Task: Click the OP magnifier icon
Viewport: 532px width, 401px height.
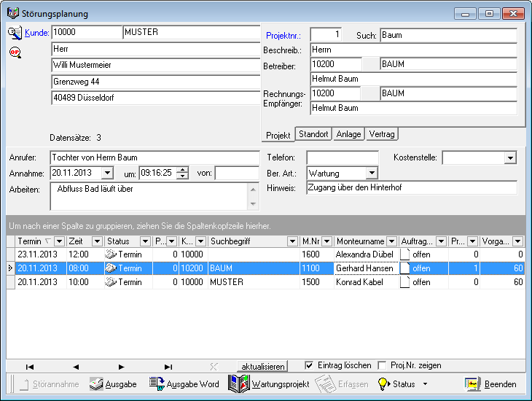Action: tap(15, 52)
